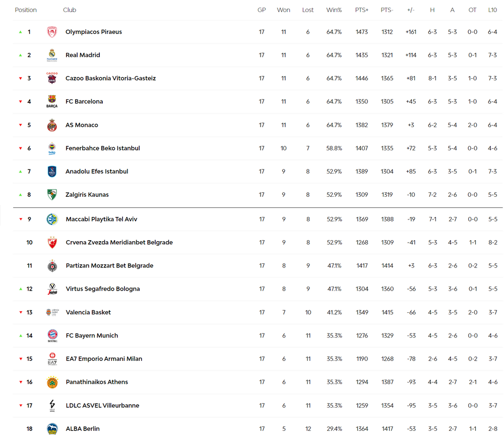The image size is (504, 442).
Task: Click the Zalgiris Kaunas green logo
Action: coord(52,195)
